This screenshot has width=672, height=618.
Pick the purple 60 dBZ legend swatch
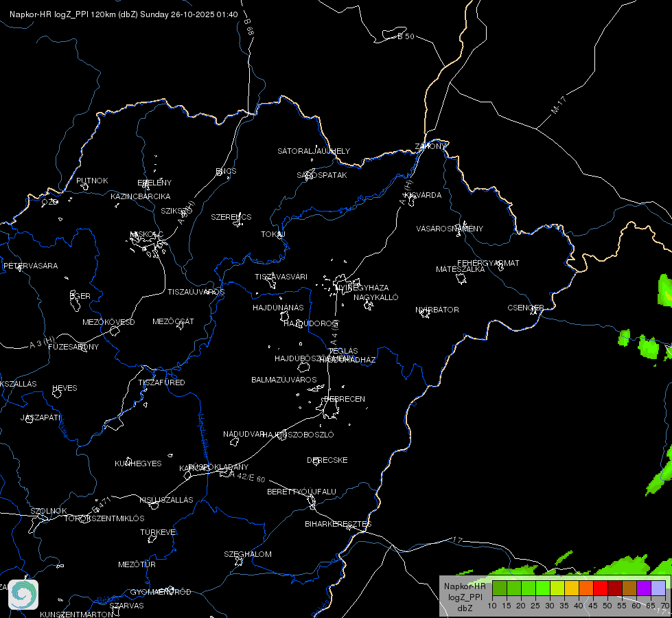point(643,588)
